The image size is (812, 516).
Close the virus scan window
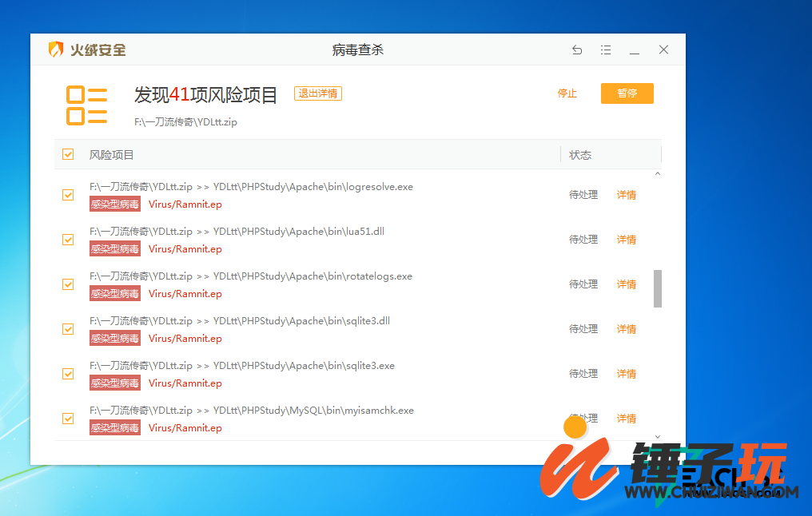(x=663, y=50)
